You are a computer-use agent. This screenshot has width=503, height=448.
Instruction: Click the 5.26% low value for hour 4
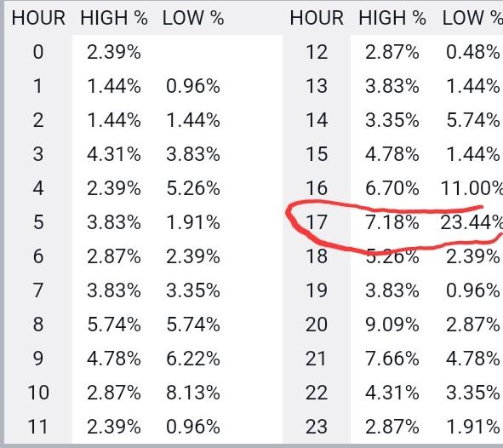coord(193,188)
